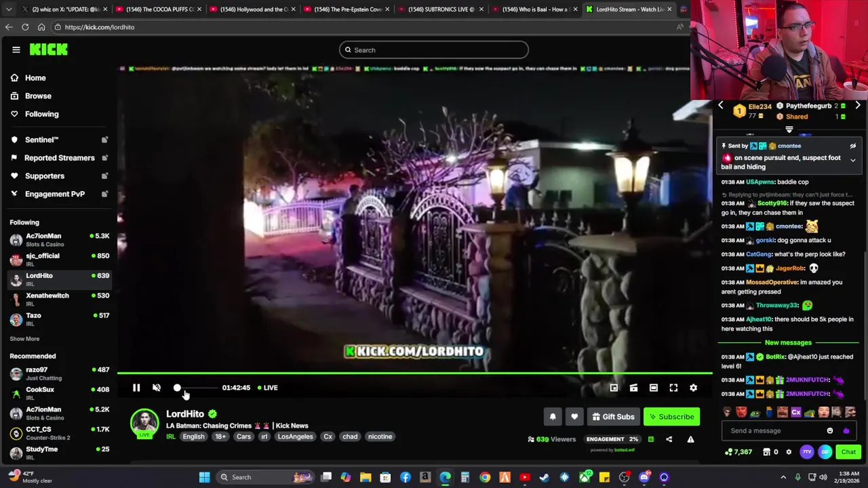This screenshot has width=868, height=488.
Task: Toggle stream notifications bell
Action: click(x=553, y=417)
